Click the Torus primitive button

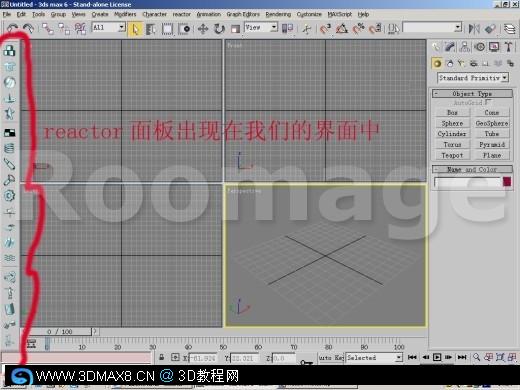click(452, 145)
